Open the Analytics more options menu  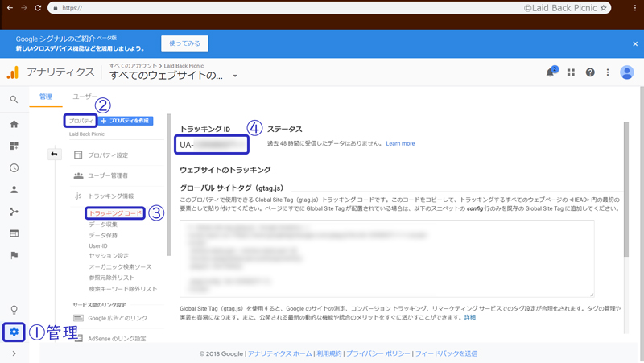[608, 72]
